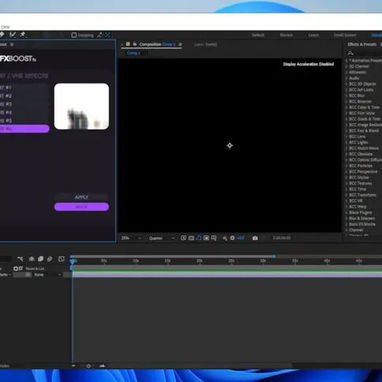Toggle mask and shape path visibility icon

point(199,238)
